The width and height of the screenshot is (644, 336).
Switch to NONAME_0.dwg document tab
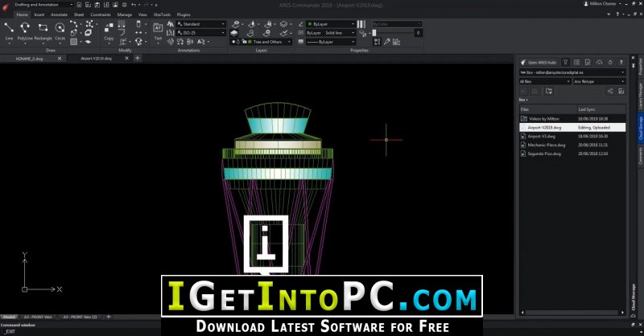30,59
